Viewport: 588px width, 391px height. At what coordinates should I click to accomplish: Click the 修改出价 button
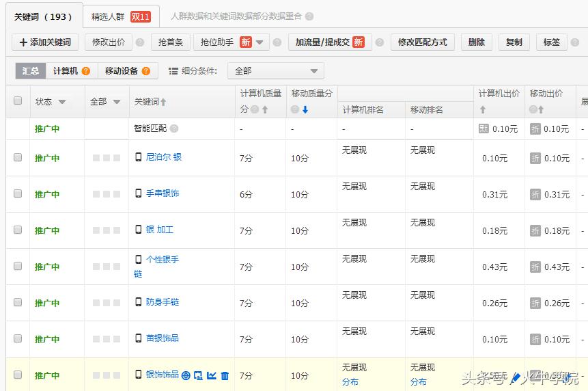tap(109, 42)
